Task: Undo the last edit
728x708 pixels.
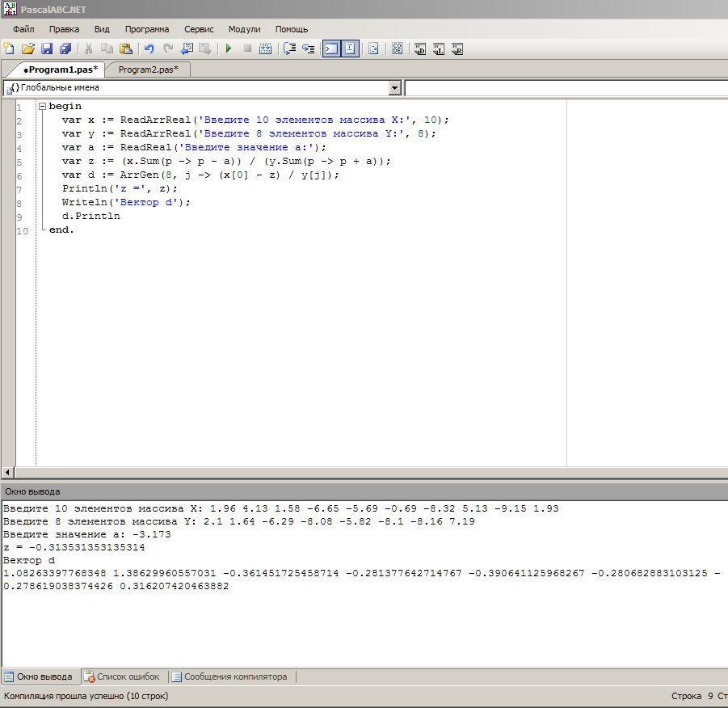Action: pyautogui.click(x=149, y=49)
